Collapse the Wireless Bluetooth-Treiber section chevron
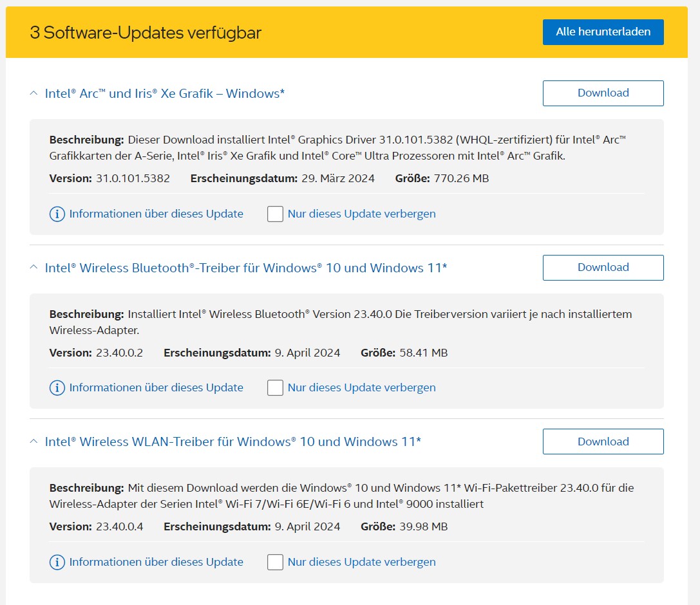Viewport: 700px width, 605px height. [34, 268]
